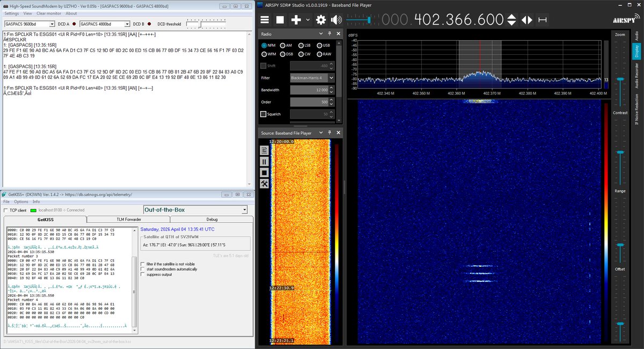The width and height of the screenshot is (644, 349).
Task: Open the IF Noise Reduction side tab
Action: (636, 110)
